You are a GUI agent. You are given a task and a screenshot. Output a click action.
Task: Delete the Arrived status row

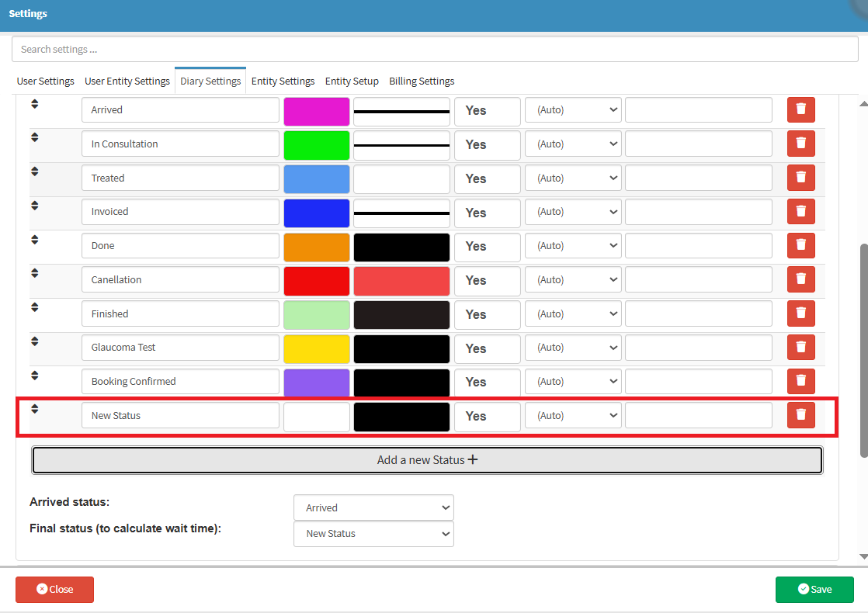coord(800,110)
